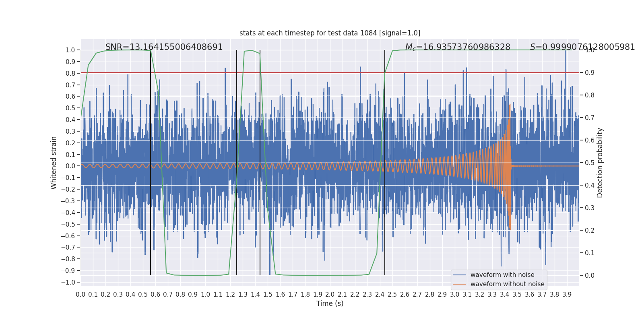Select the 3.5 tick on the Time axis
The height and width of the screenshot is (322, 644).
517,294
